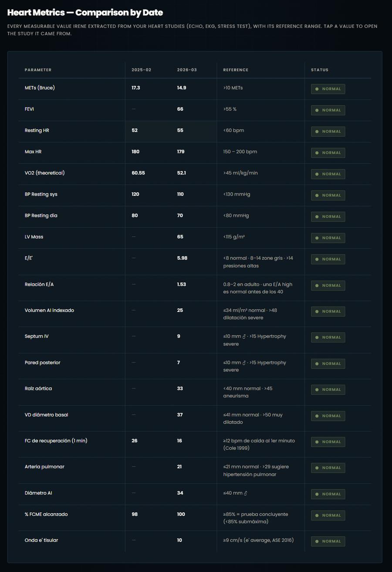
Task: Click NORMAL badge in Septum IV row
Action: [328, 338]
